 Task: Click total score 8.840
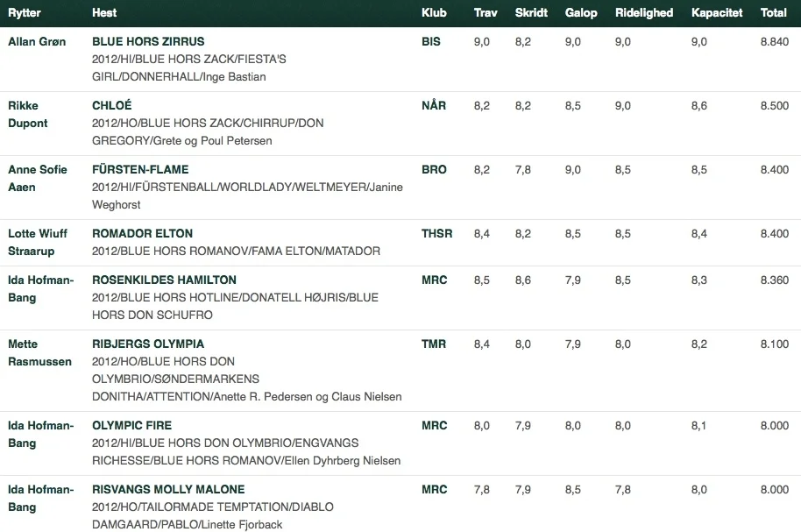tap(775, 42)
